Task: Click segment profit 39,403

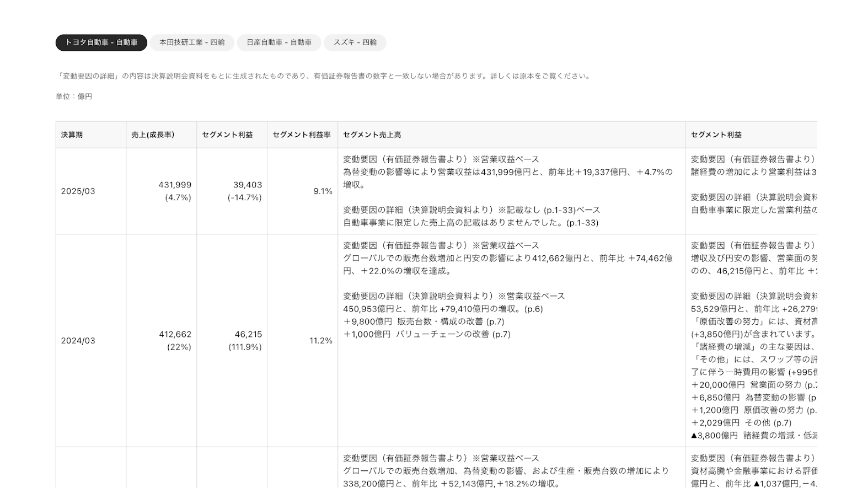Action: pyautogui.click(x=248, y=185)
